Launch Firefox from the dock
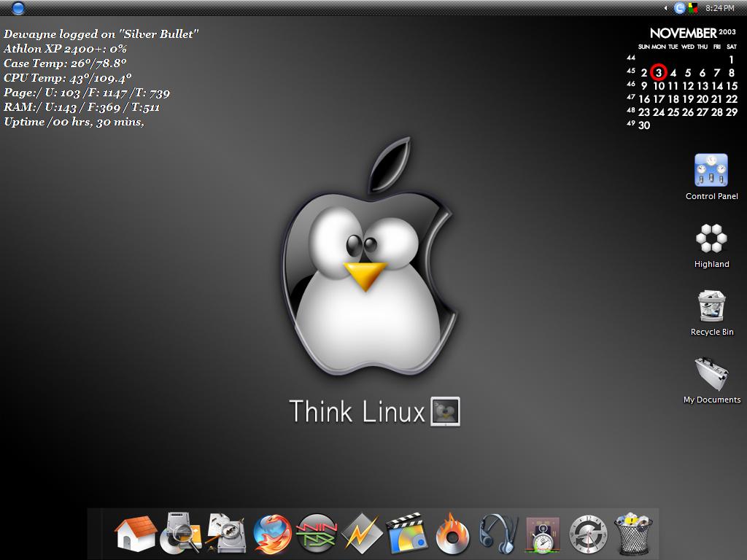Viewport: 747px width, 560px height. (x=272, y=534)
